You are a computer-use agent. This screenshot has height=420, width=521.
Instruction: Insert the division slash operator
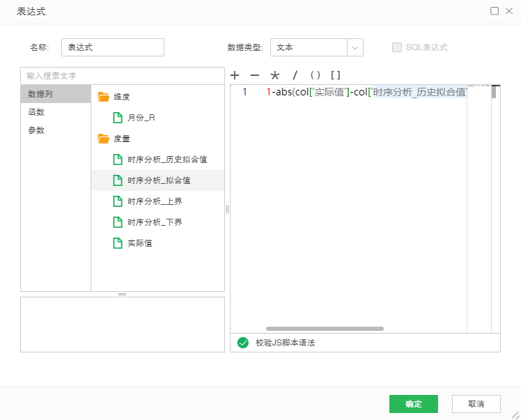pyautogui.click(x=295, y=75)
